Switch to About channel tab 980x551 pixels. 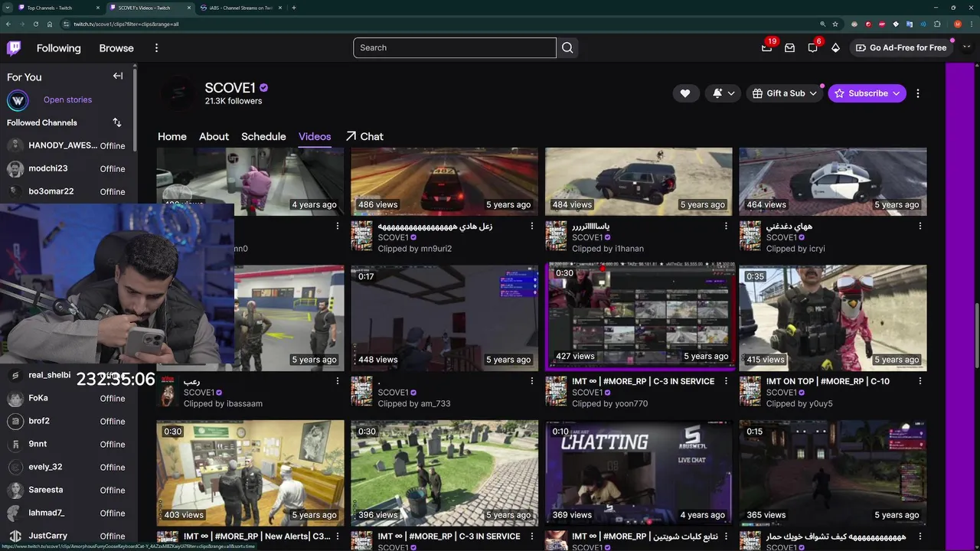(214, 136)
